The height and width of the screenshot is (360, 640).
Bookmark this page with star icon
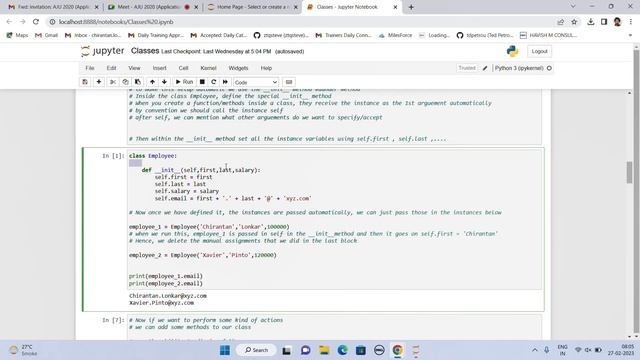pos(574,22)
